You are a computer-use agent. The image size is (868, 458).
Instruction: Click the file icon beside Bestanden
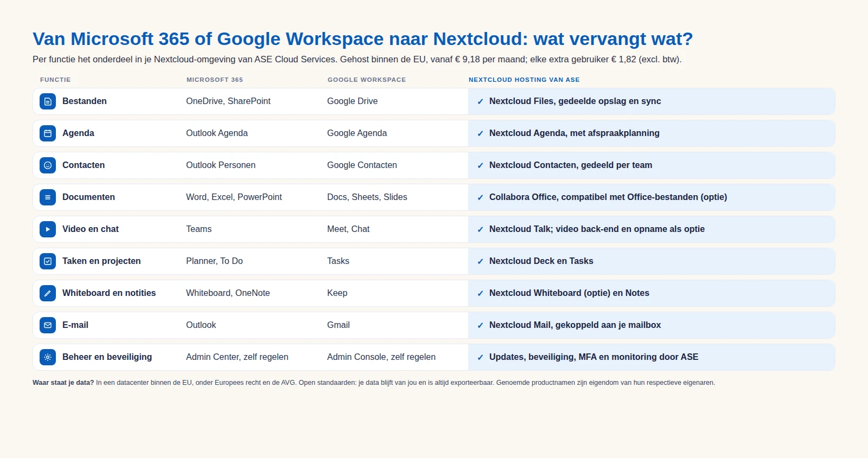(48, 101)
